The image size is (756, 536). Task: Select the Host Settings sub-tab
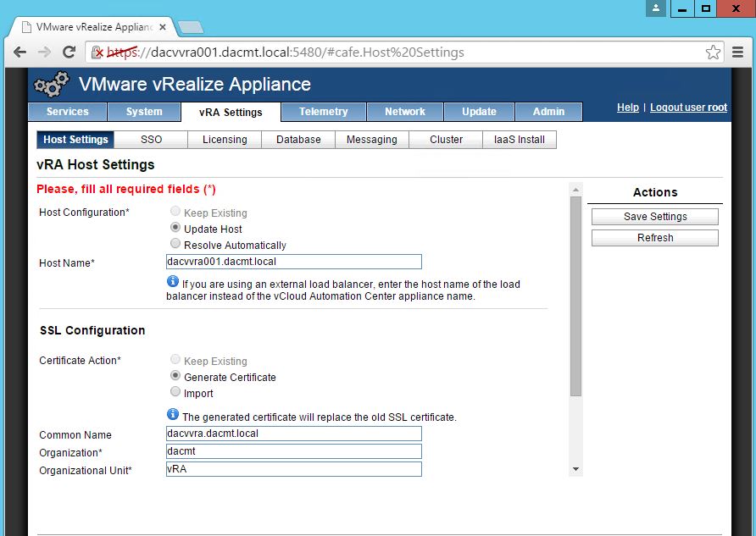tap(75, 140)
